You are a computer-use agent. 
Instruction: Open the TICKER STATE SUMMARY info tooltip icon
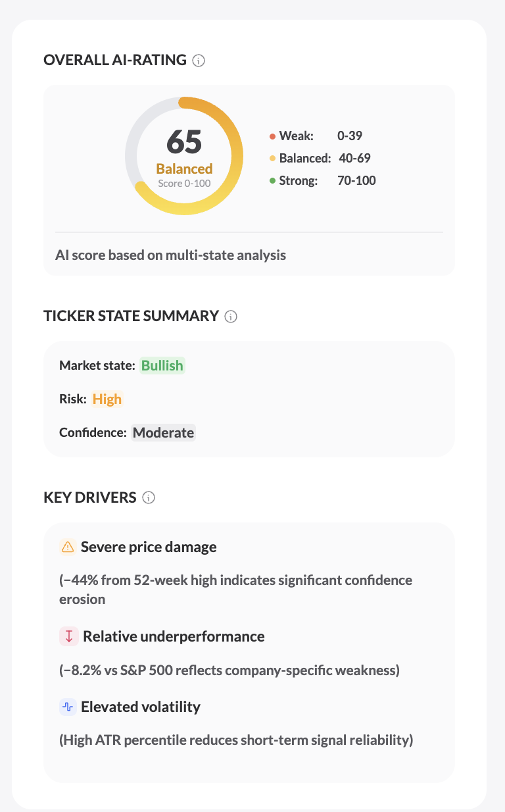(x=230, y=317)
